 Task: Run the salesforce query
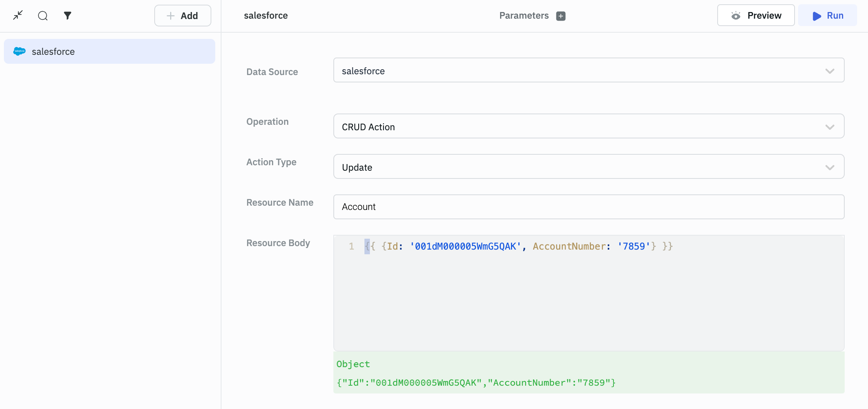coord(828,16)
